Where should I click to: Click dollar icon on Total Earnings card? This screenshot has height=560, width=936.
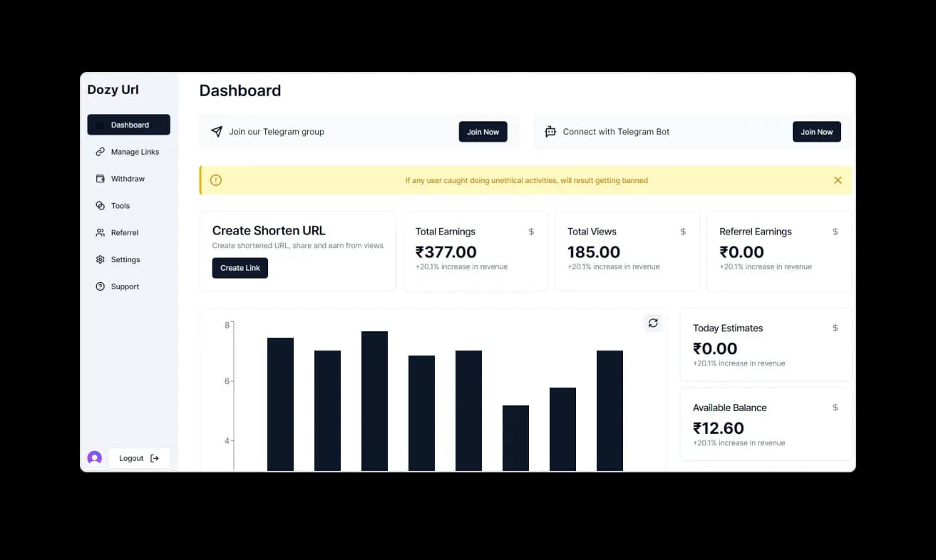[531, 232]
